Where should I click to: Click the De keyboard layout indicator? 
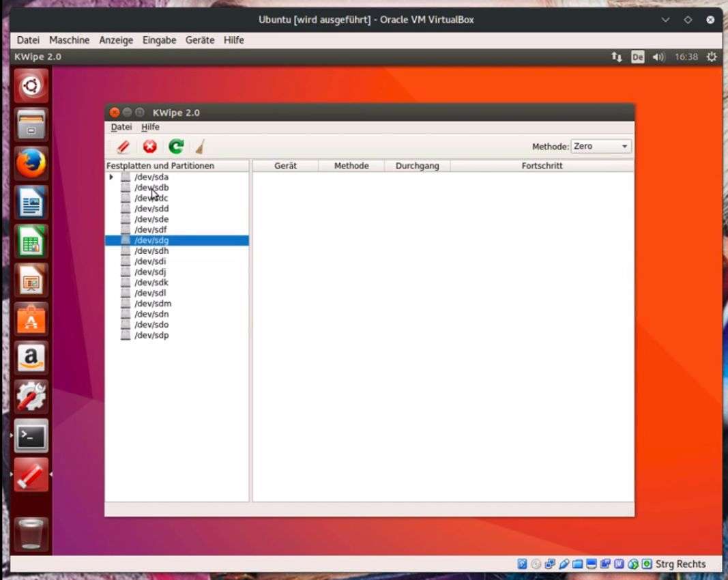tap(637, 57)
